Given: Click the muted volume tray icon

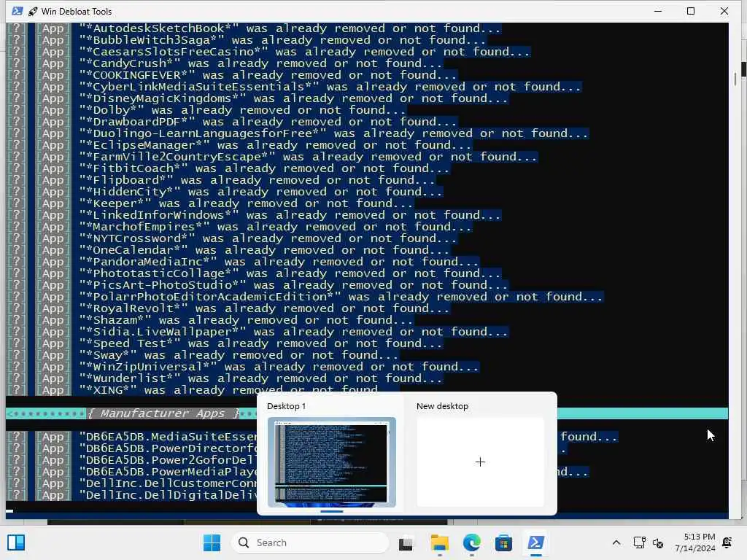Looking at the screenshot, I should [658, 542].
